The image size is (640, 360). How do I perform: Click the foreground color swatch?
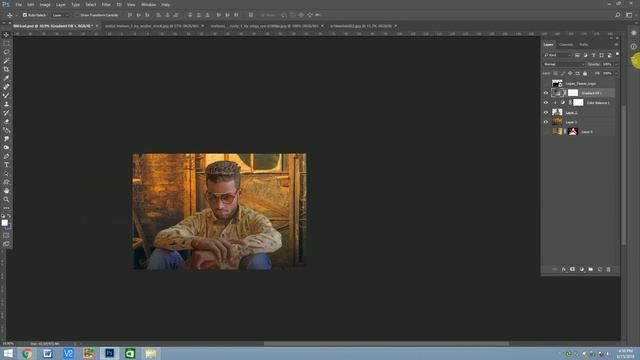4,222
